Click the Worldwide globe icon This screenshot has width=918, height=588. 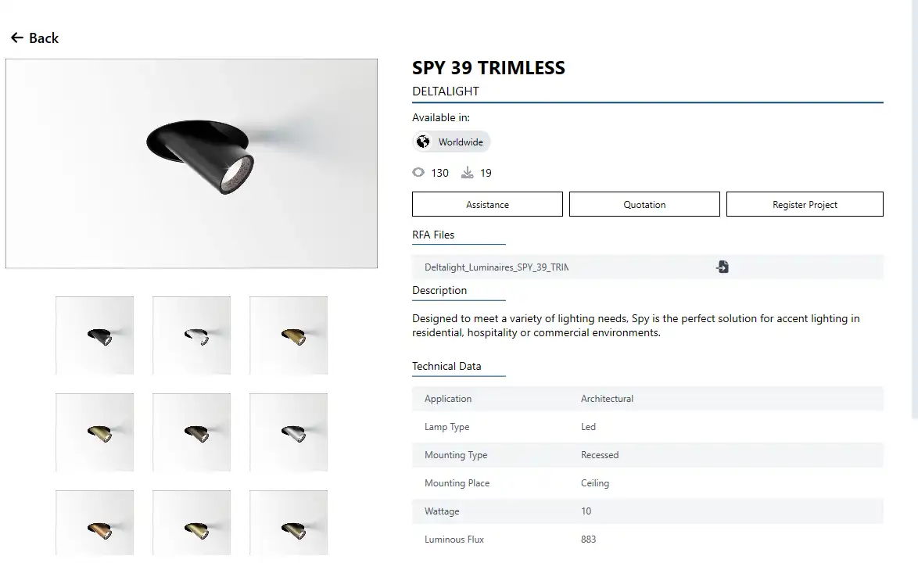(x=423, y=142)
